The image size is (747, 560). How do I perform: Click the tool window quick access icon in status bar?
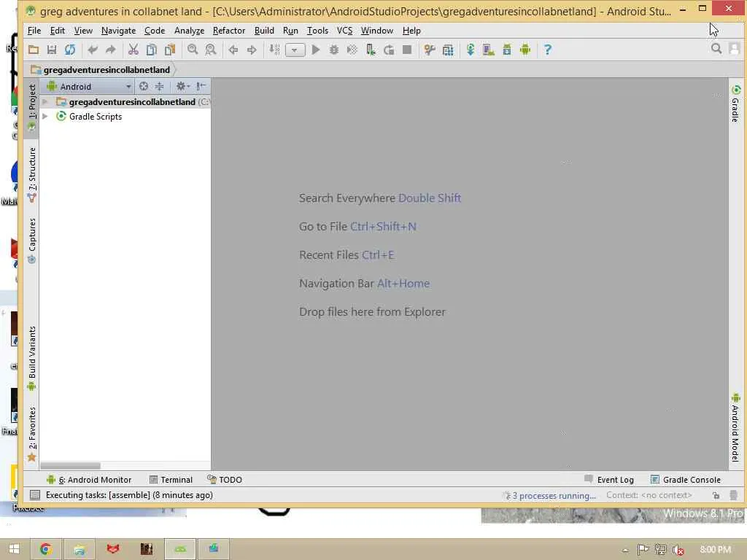click(x=35, y=495)
